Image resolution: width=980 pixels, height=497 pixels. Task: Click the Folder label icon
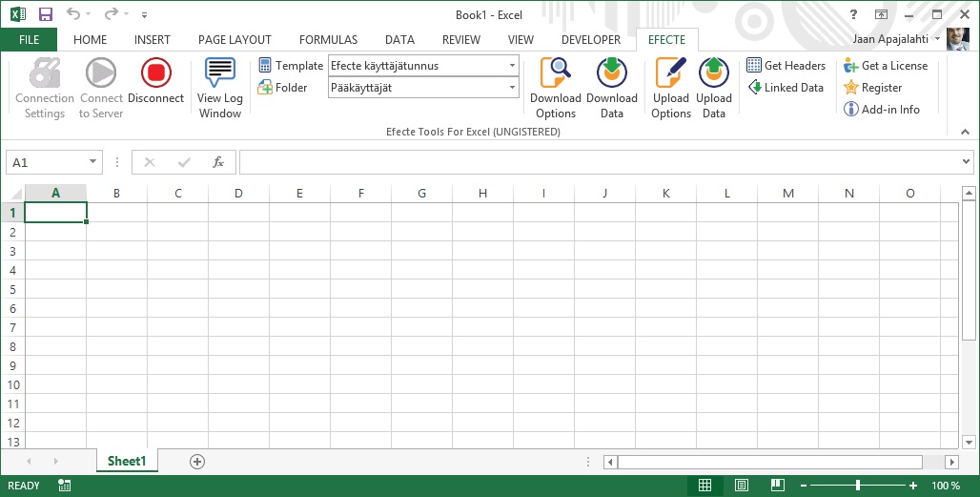pos(265,87)
